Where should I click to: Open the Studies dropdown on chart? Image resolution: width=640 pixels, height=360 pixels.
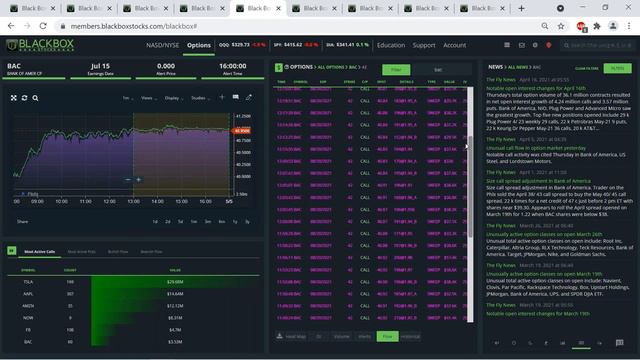[x=201, y=98]
